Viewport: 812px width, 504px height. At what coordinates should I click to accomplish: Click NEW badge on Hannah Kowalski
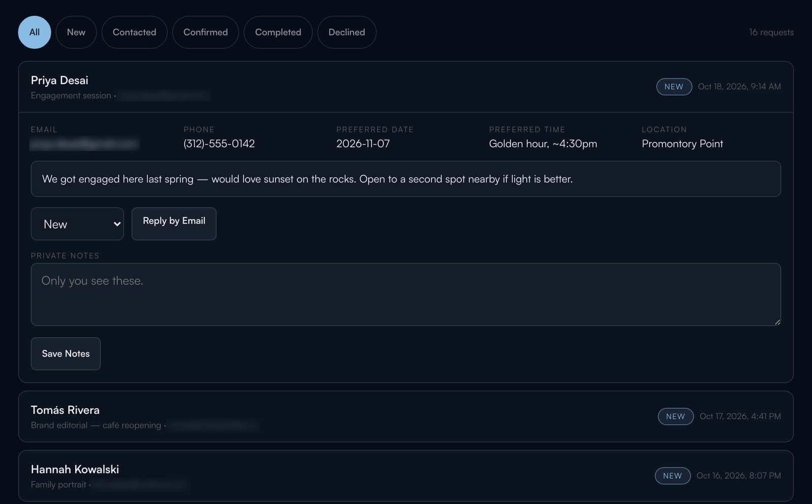click(x=672, y=476)
